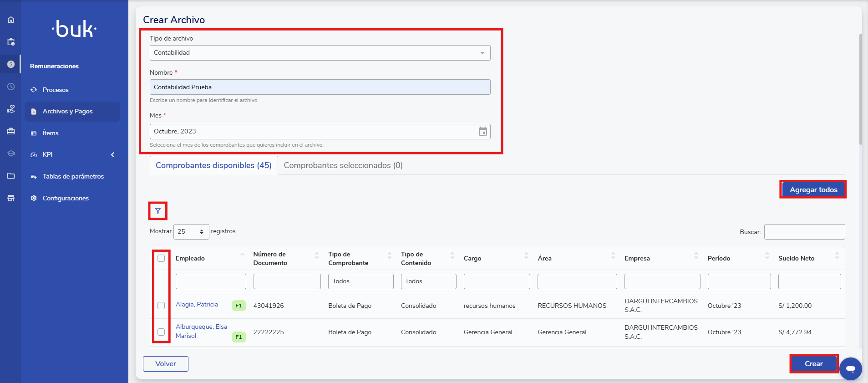
Task: Focus the Buscar search field
Action: click(804, 232)
